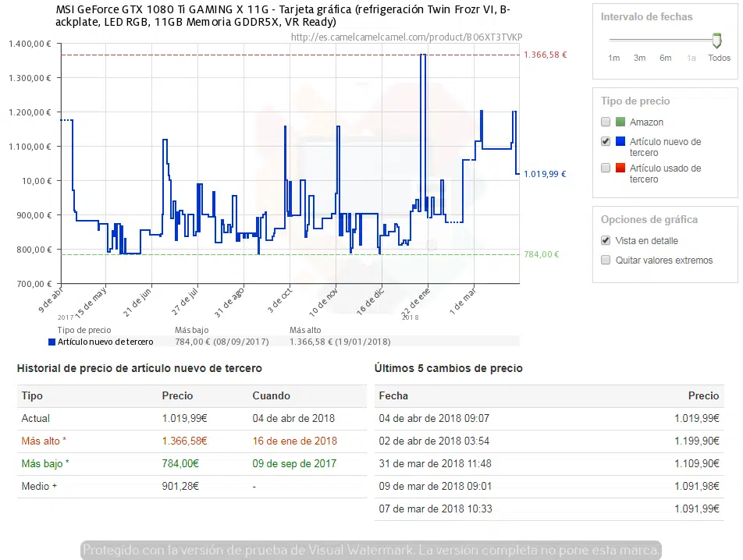Click the price 1.091,99€ in recent changes
Image resolution: width=743 pixels, height=560 pixels.
[x=696, y=509]
